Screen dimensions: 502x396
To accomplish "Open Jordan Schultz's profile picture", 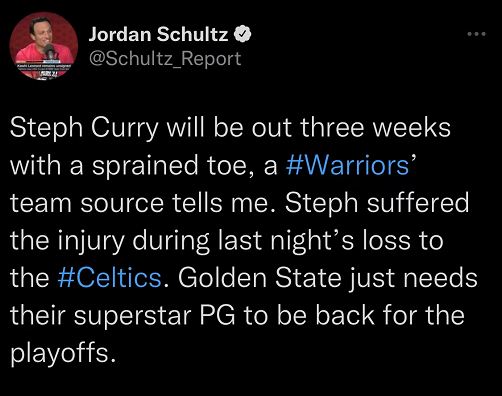I will 44,46.
